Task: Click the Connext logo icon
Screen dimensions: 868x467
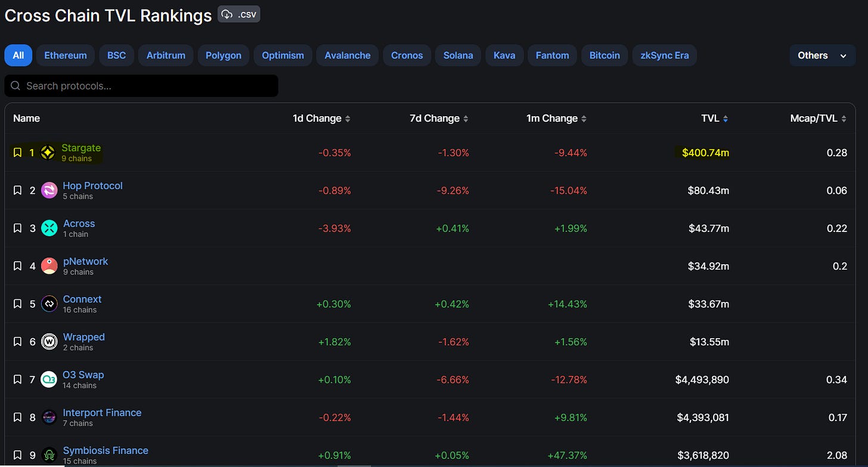Action: (49, 304)
